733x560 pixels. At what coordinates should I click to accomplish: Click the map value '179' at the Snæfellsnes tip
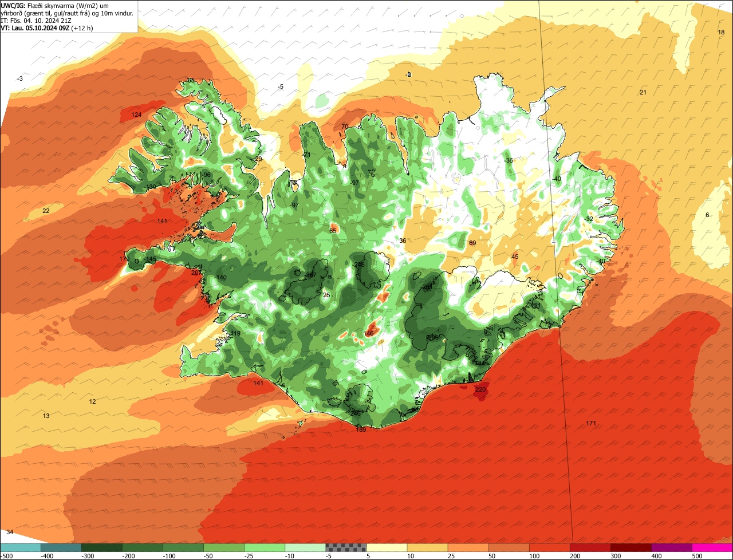tap(124, 259)
